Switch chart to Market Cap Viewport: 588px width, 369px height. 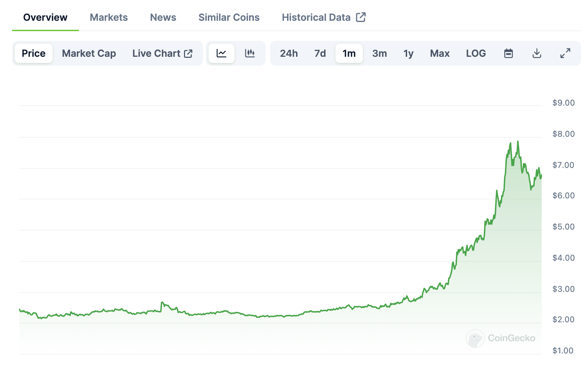(x=89, y=53)
